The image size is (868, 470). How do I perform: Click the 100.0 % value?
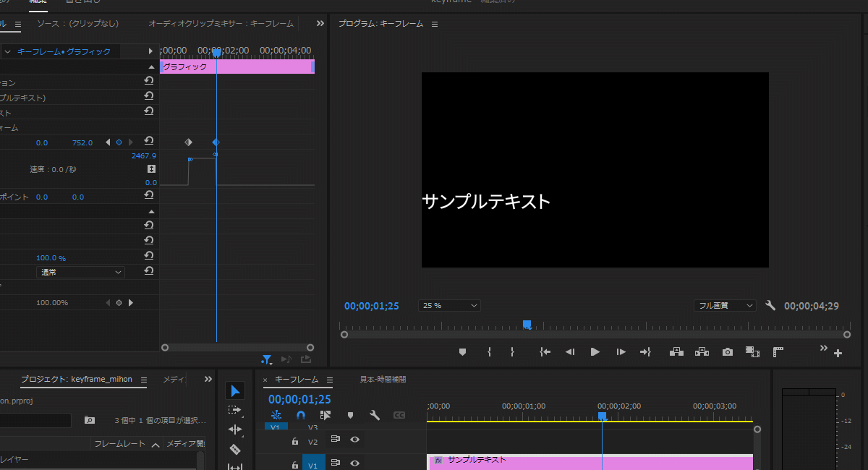click(51, 258)
